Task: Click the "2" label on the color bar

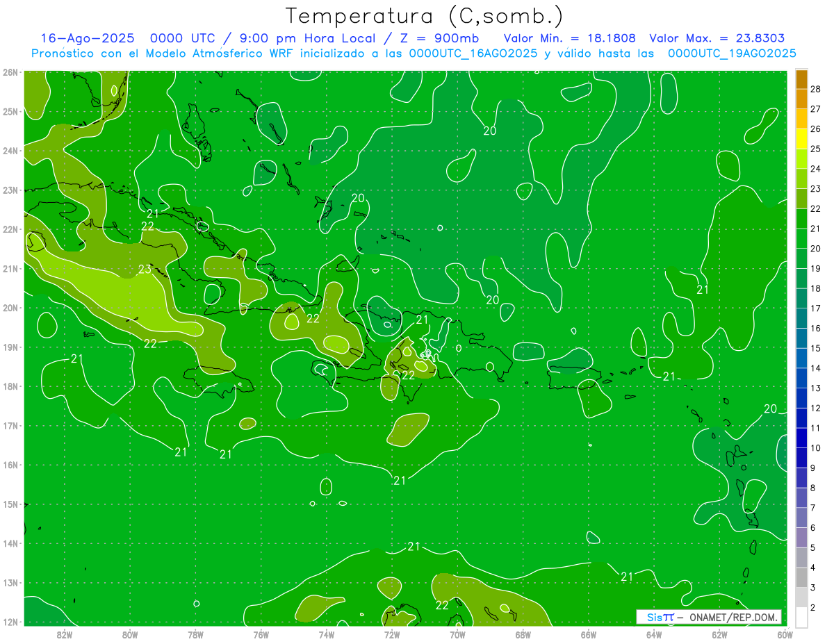Action: [814, 607]
